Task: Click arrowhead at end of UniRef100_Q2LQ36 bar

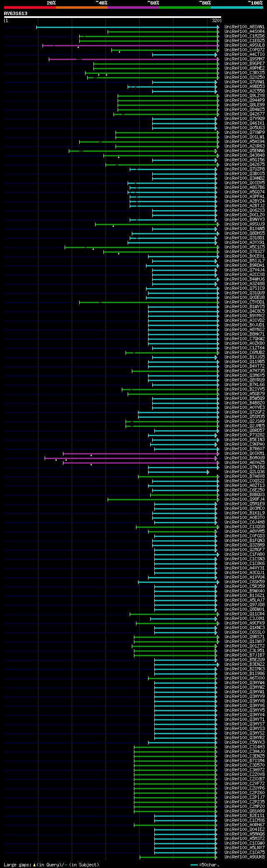Action: tap(208, 472)
